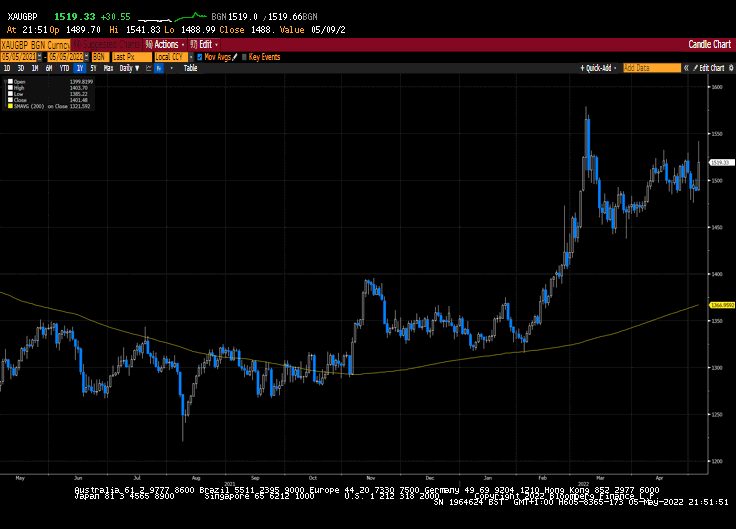Click the BGN pricing source field
This screenshot has height=529, width=736.
[x=100, y=57]
